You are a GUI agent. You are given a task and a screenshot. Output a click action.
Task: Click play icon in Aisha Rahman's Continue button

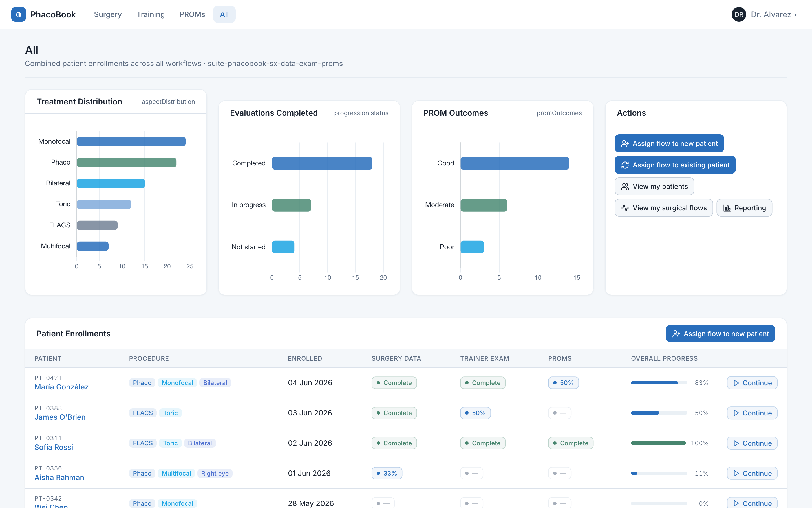[x=736, y=473]
